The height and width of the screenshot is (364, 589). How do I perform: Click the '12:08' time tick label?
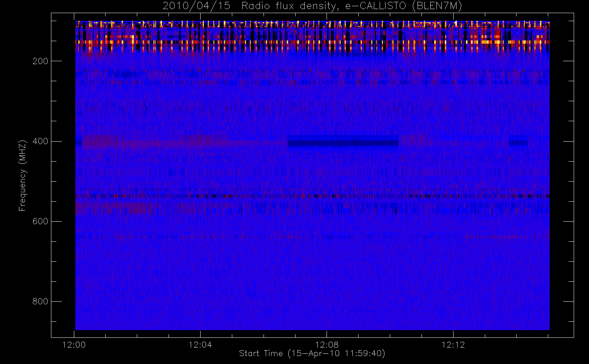327,345
